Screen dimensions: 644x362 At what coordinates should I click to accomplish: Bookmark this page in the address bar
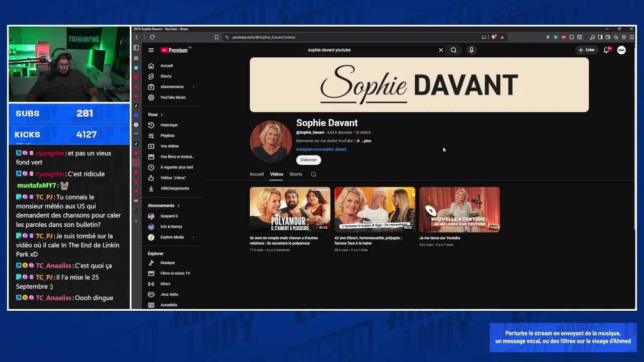pos(217,37)
